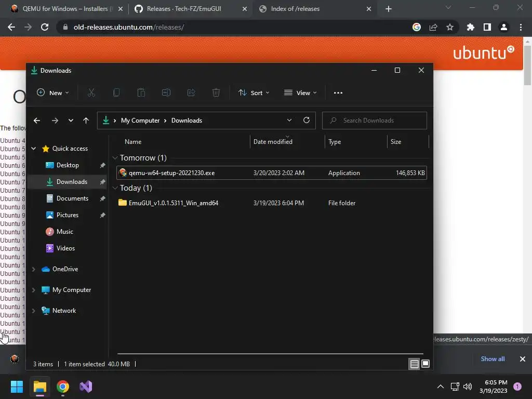
Task: Sort by Name column header
Action: pyautogui.click(x=132, y=142)
